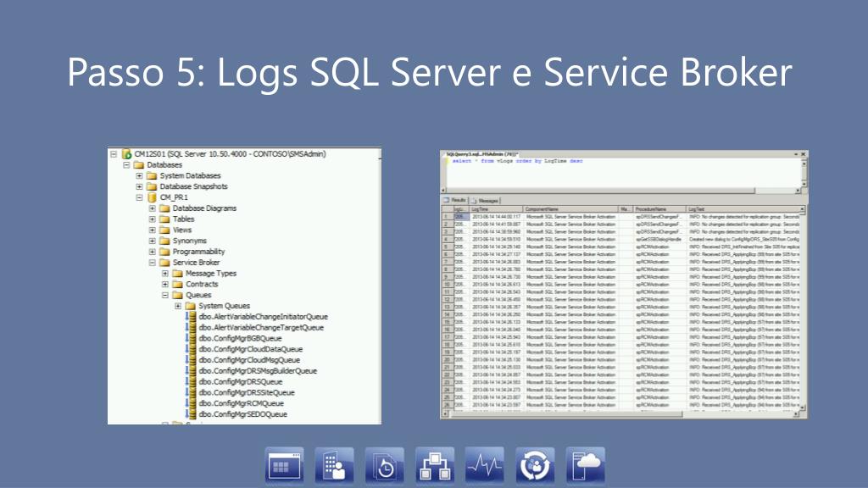Select results row number 1 header
Screen dimensions: 868x488
point(448,217)
